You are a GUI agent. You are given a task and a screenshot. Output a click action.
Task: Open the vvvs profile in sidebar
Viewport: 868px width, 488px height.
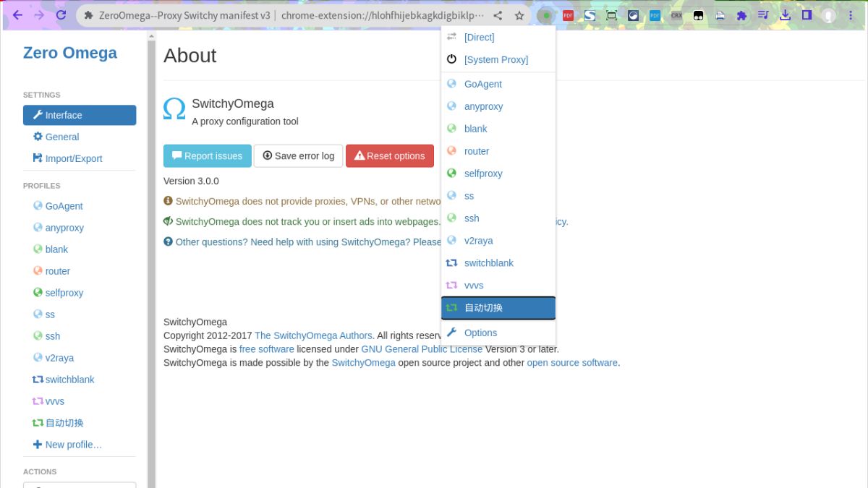(x=80, y=401)
